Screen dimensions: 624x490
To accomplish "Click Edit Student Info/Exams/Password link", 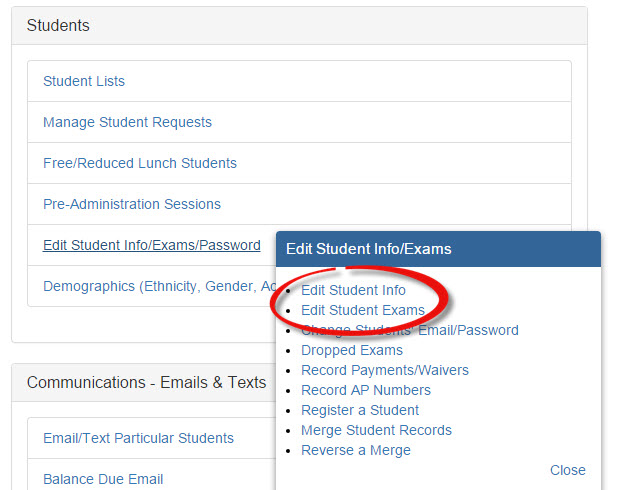I will (x=152, y=245).
